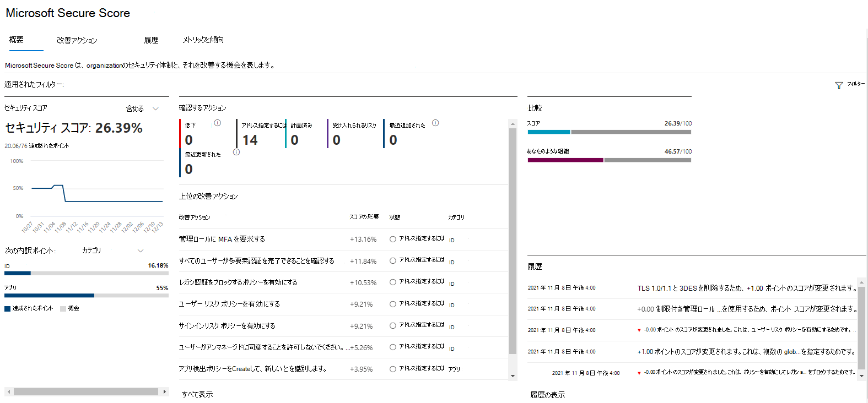Click スコア comparison bar 26.39/100
868x403 pixels.
coord(609,132)
